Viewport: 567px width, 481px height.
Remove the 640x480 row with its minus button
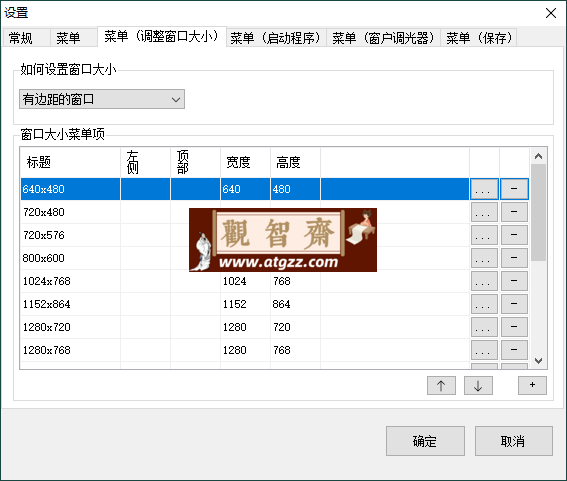tap(514, 189)
